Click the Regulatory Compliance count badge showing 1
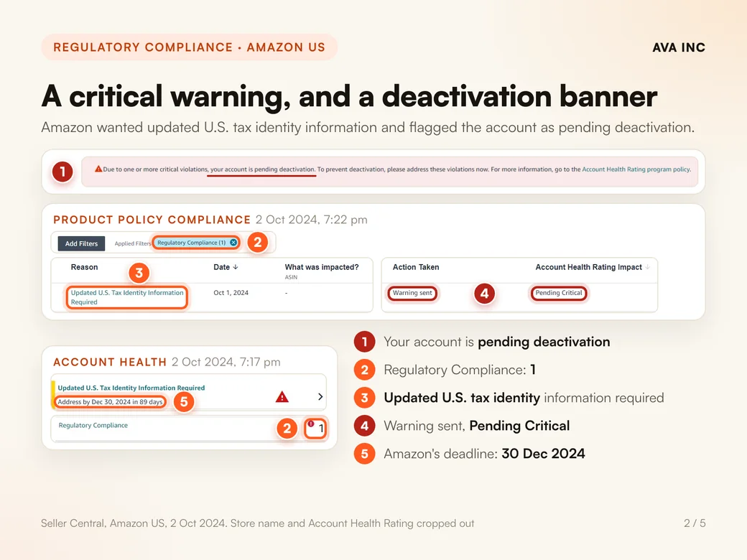Screen dimensions: 747x560 [x=315, y=428]
